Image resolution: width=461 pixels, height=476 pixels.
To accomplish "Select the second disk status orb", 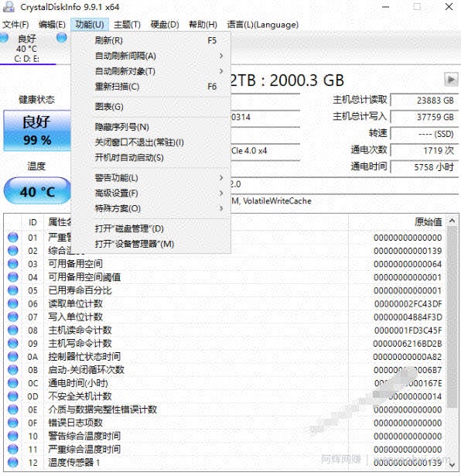I will coord(62,38).
